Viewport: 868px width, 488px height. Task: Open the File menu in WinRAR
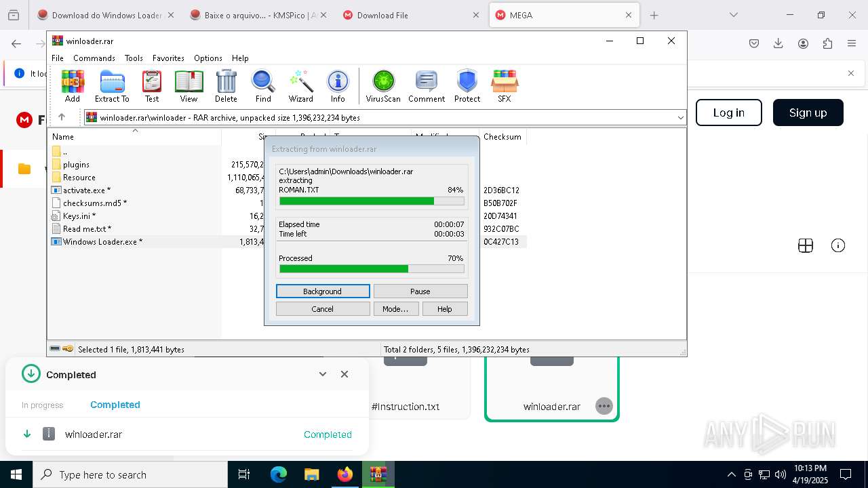click(x=58, y=58)
